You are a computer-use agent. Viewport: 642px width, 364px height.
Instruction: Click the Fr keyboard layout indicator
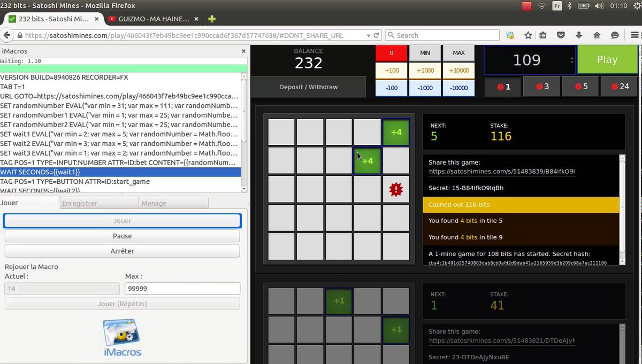[x=556, y=6]
